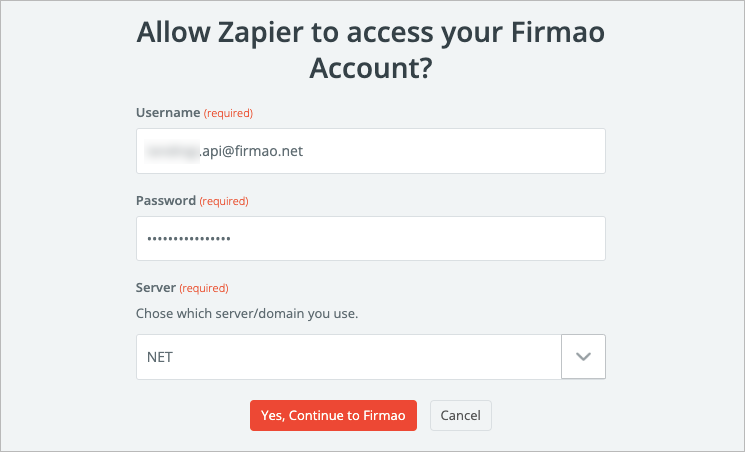Click the masked password dots

188,239
